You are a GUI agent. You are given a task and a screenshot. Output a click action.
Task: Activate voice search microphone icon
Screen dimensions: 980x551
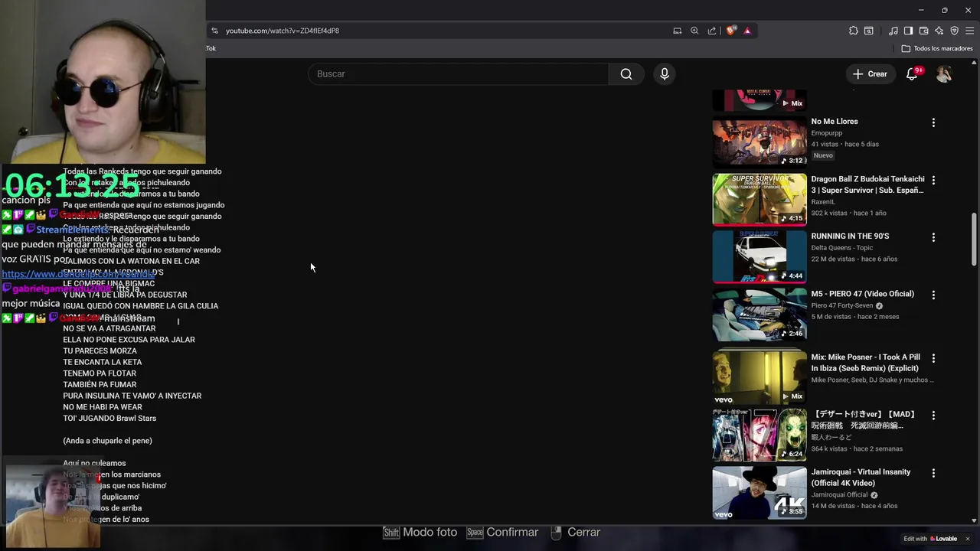coord(665,74)
